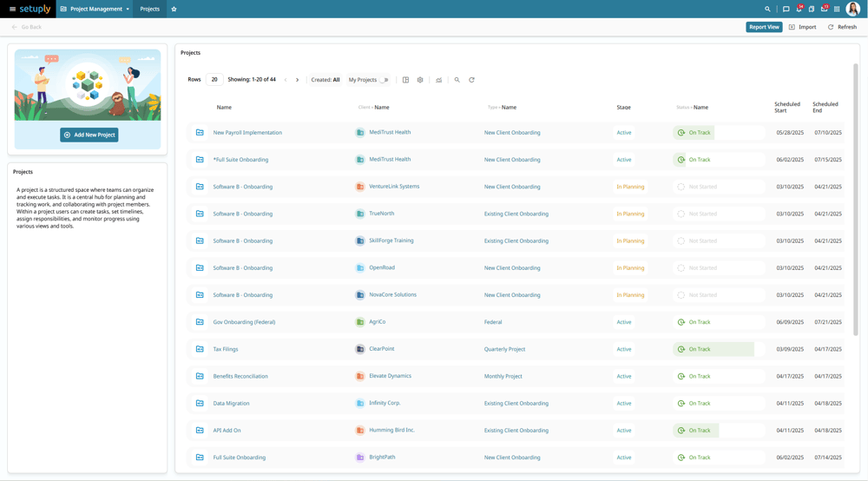This screenshot has height=481, width=868.
Task: Click Federal type in AgriCo row
Action: pos(493,322)
